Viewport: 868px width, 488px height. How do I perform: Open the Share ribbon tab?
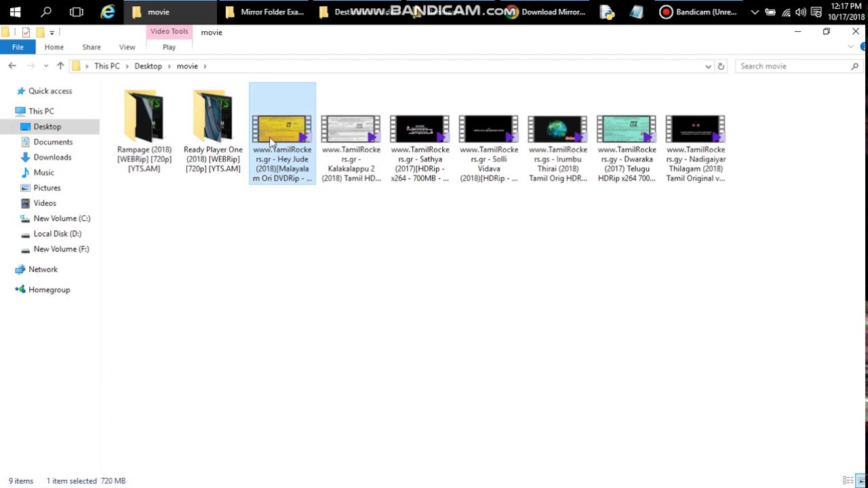coord(92,47)
